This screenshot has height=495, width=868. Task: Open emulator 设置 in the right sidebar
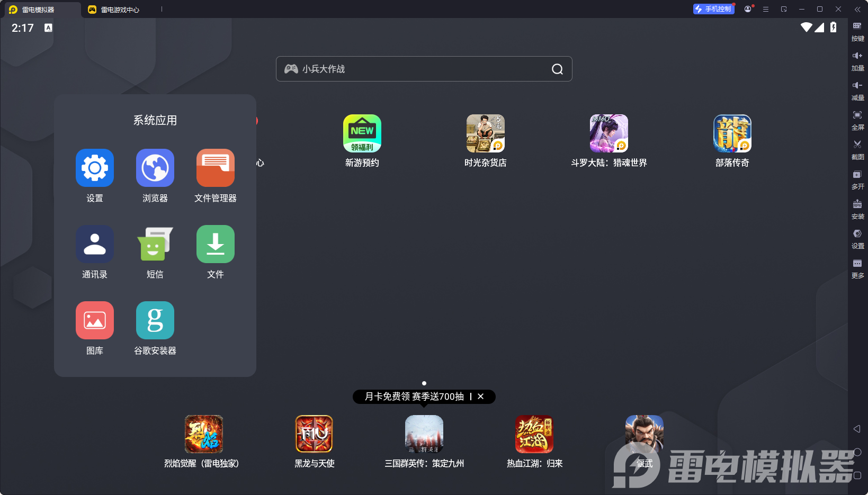tap(857, 239)
